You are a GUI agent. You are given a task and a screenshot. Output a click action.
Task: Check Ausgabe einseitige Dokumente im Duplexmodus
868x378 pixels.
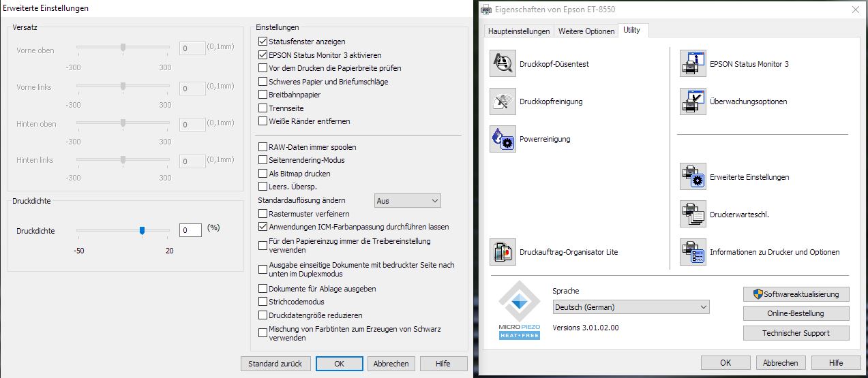click(263, 269)
